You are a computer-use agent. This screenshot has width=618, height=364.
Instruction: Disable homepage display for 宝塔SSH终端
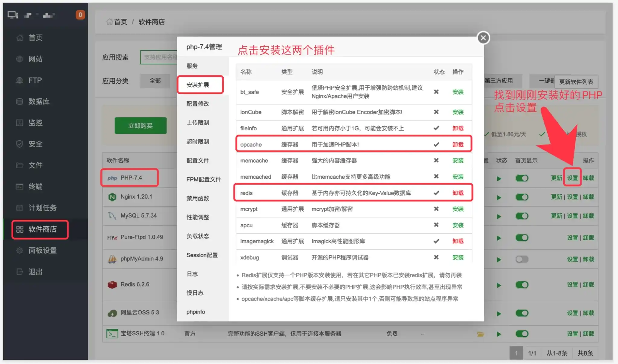click(522, 334)
